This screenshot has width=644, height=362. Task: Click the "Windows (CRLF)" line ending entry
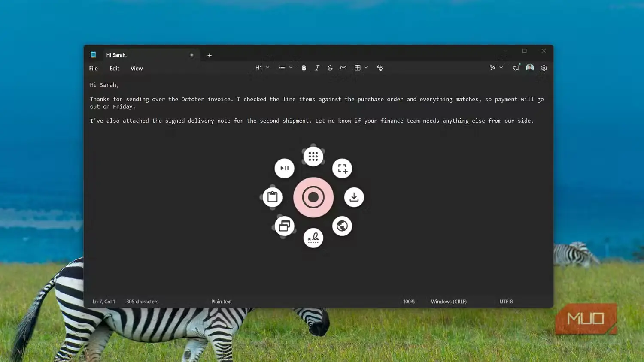click(449, 302)
